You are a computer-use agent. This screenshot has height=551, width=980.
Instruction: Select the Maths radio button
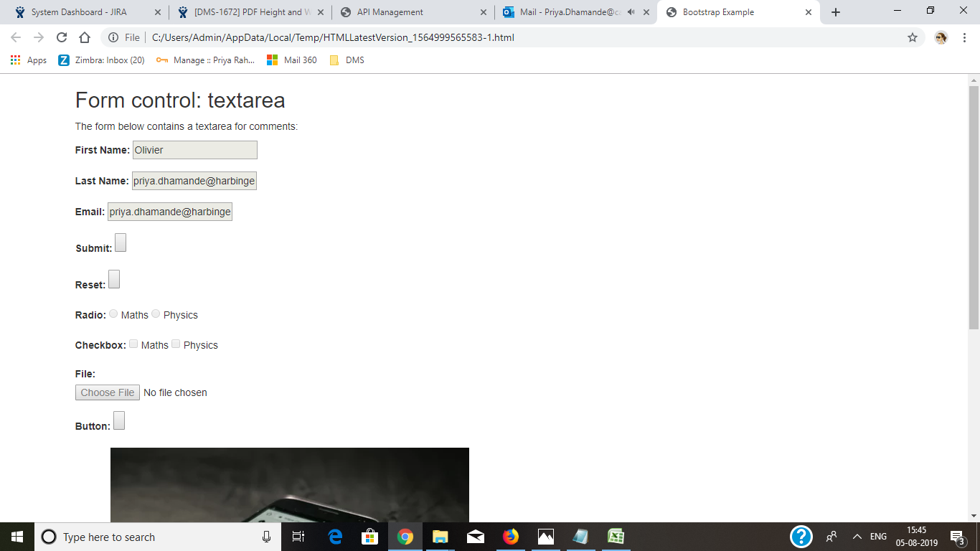tap(113, 314)
